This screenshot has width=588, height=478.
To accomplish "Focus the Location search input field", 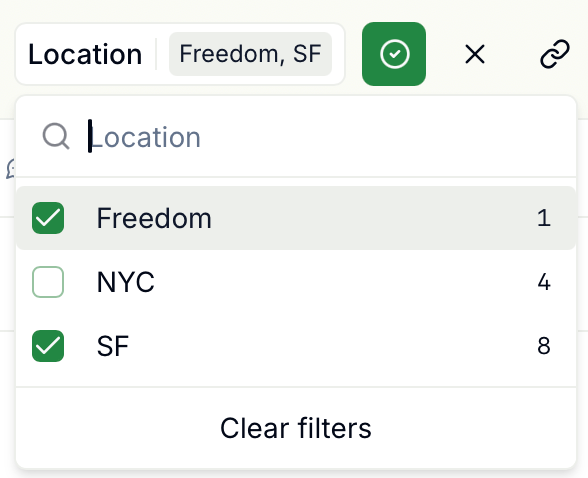I will tap(330, 136).
